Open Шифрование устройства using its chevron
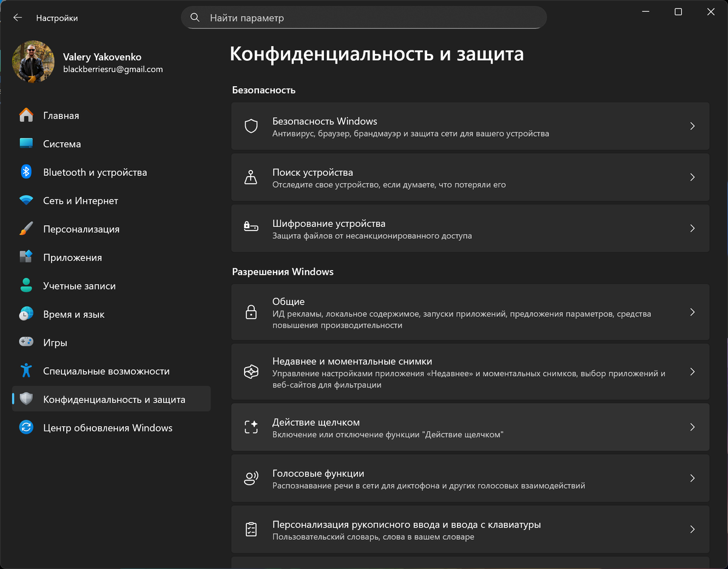The height and width of the screenshot is (569, 728). pyautogui.click(x=692, y=229)
